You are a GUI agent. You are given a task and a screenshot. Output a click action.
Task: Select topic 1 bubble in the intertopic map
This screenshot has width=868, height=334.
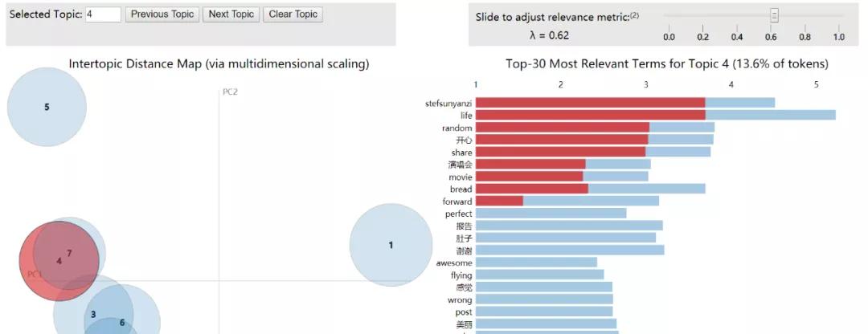(x=391, y=245)
